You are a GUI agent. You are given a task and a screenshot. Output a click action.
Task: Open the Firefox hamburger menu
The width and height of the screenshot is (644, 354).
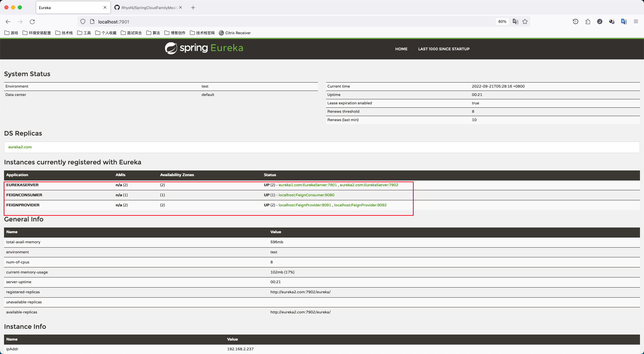point(636,21)
